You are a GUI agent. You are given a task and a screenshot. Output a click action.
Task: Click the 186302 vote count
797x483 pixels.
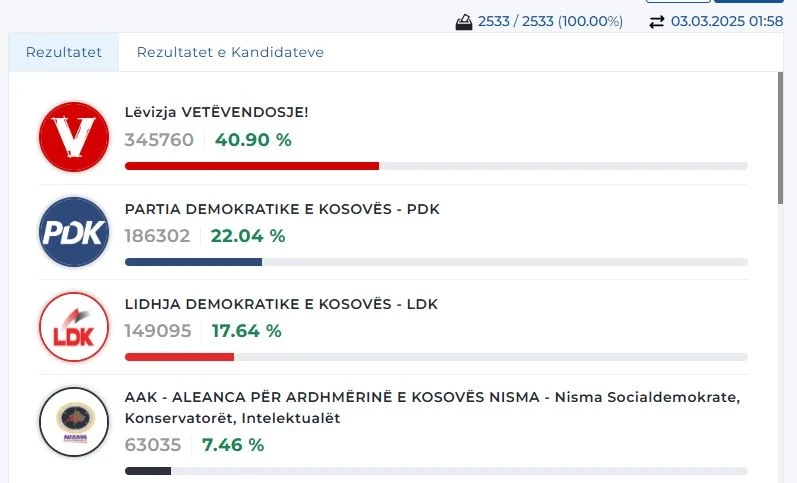pyautogui.click(x=158, y=236)
